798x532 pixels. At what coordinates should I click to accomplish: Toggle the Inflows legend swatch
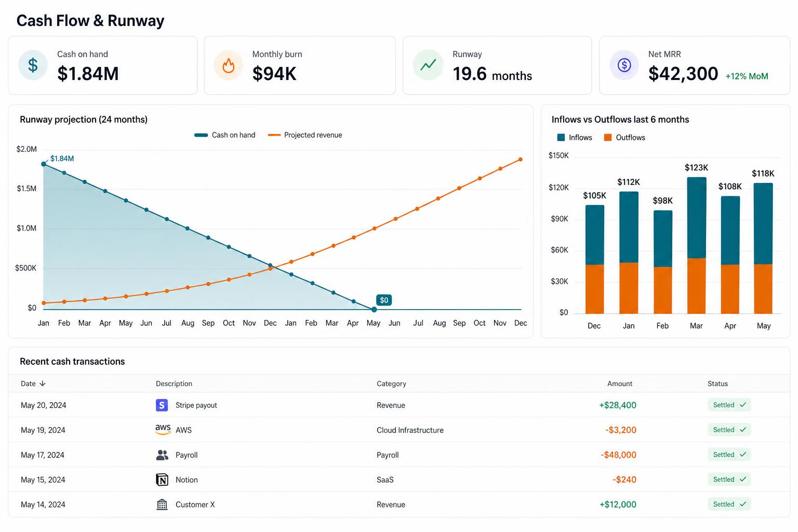coord(561,138)
